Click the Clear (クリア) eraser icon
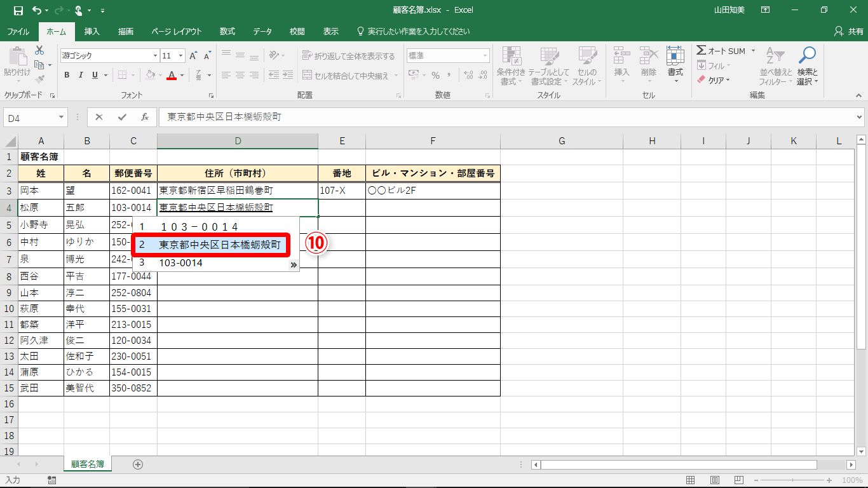Viewport: 868px width, 488px height. pos(701,80)
